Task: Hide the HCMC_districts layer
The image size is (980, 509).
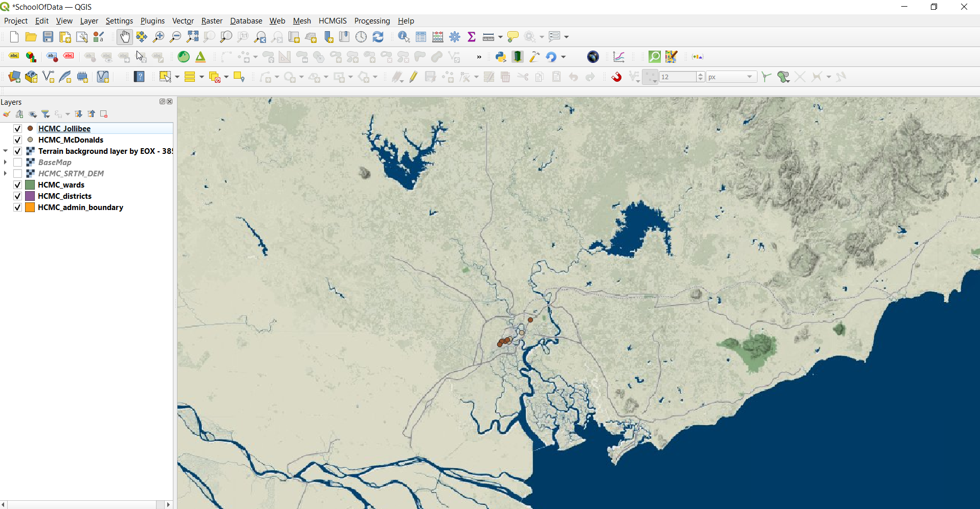Action: point(18,196)
